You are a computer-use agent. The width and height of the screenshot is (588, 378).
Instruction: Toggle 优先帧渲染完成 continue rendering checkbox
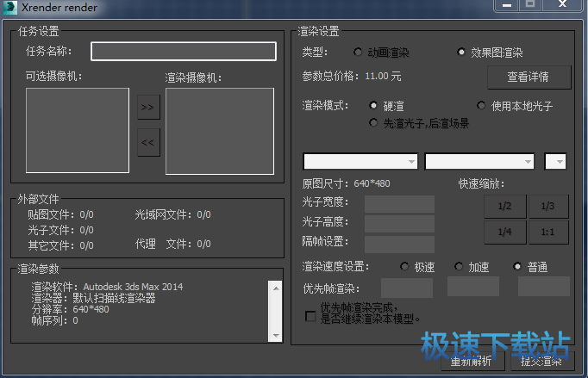310,316
